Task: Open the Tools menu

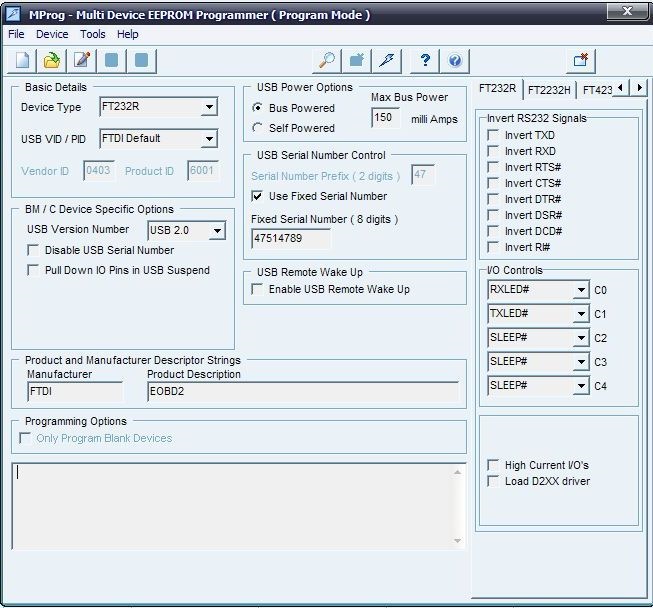Action: pos(92,34)
